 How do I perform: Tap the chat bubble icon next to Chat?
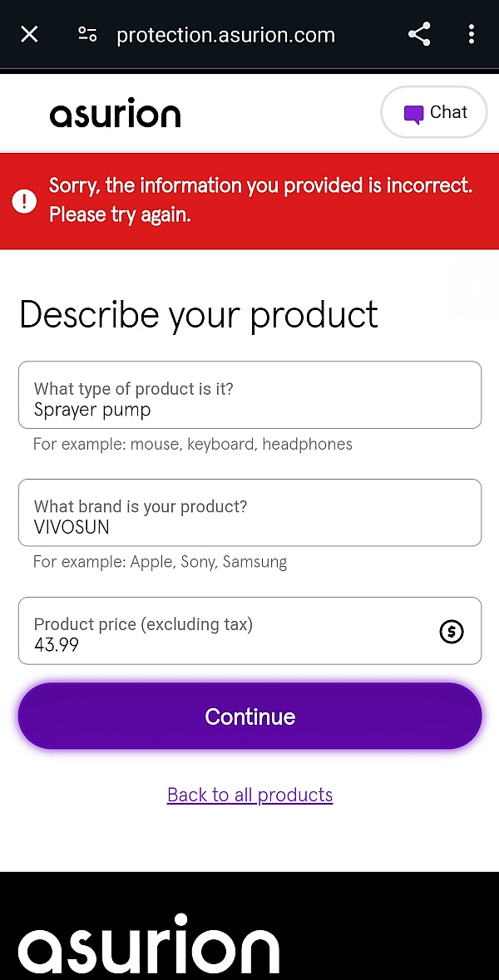click(413, 111)
